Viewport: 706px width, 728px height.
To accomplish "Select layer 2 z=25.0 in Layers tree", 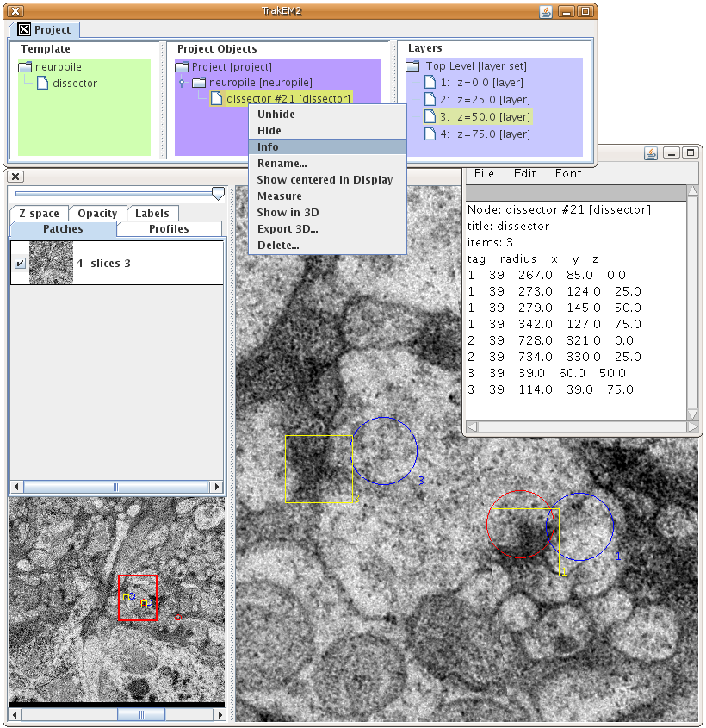I will 485,100.
